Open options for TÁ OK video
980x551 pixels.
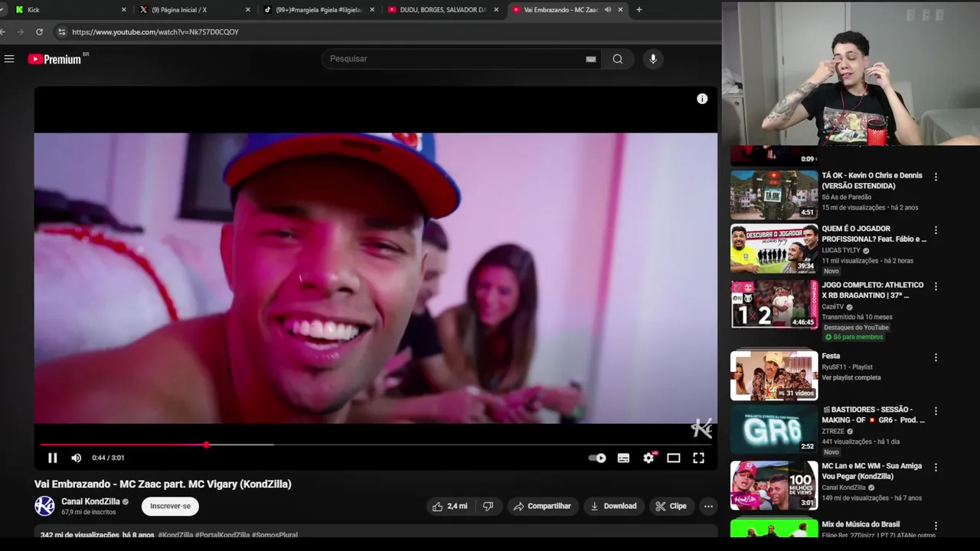(x=936, y=177)
